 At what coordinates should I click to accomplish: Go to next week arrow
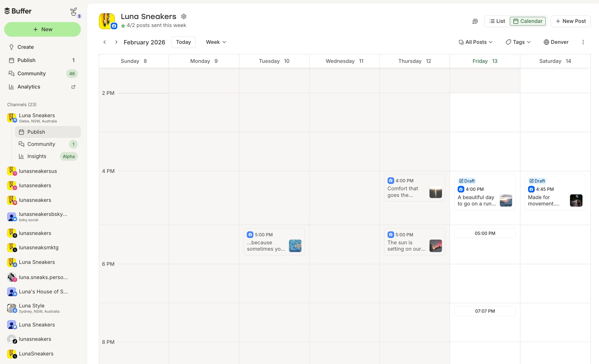coord(116,42)
